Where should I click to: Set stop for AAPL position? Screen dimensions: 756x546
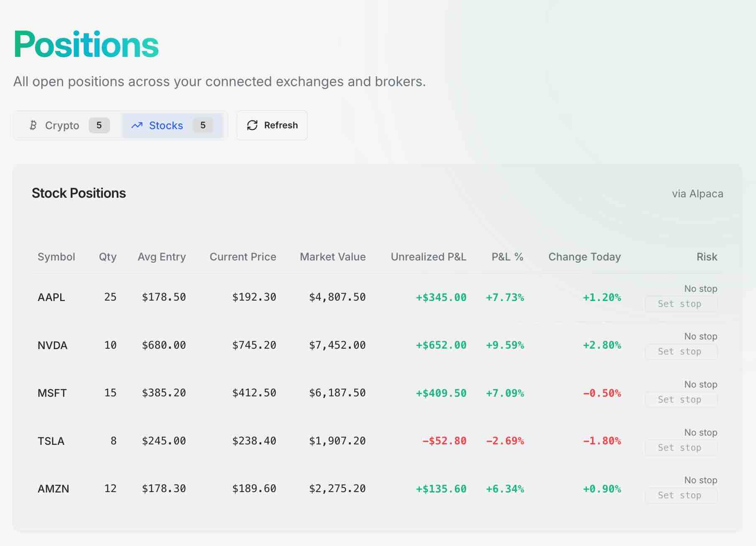click(x=681, y=304)
